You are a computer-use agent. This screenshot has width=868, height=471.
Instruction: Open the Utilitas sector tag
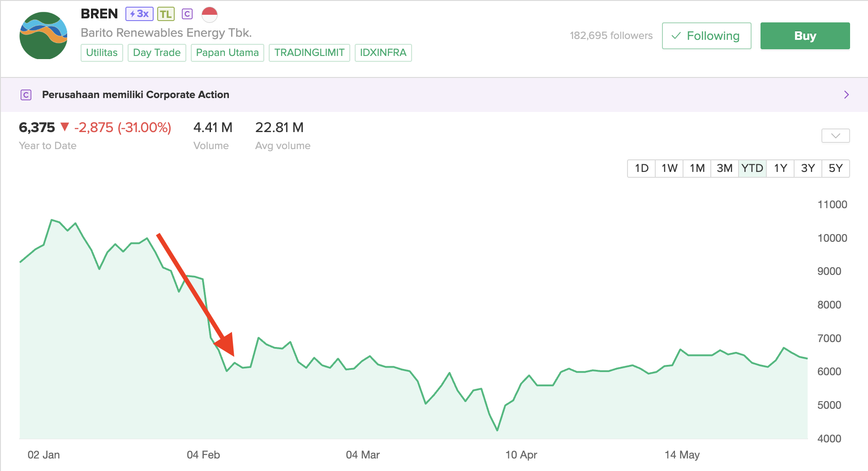[x=102, y=53]
